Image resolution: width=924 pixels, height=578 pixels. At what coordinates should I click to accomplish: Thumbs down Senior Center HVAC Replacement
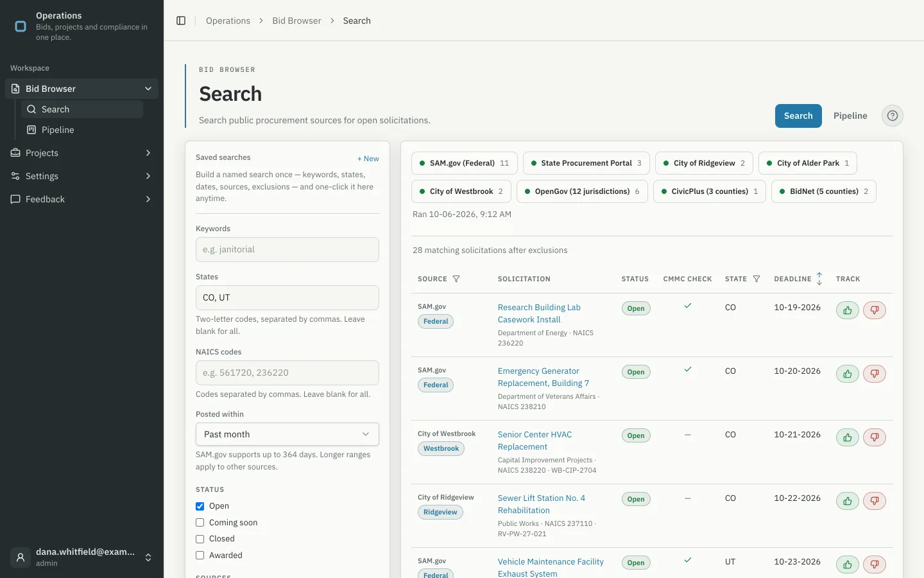point(875,437)
